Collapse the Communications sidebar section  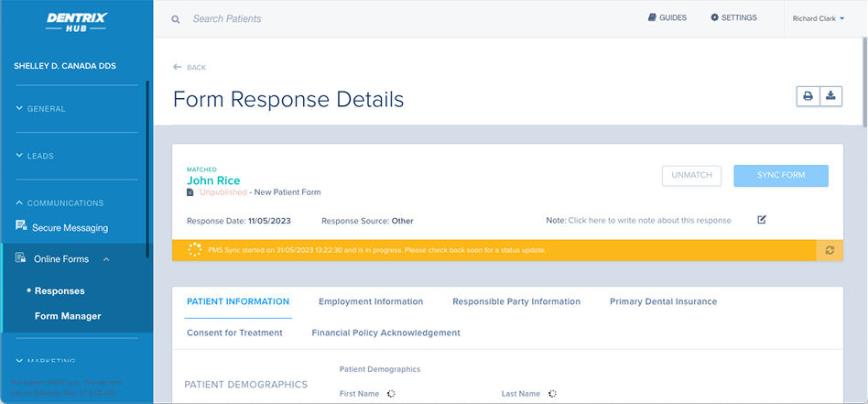coord(60,202)
